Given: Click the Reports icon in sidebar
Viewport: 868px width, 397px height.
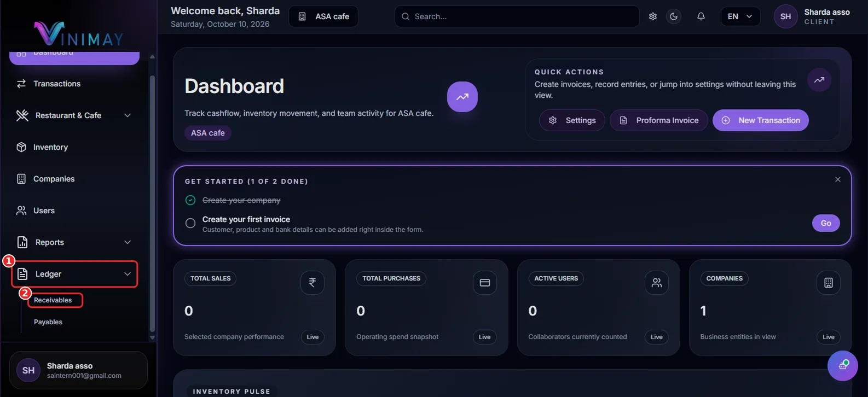Looking at the screenshot, I should pos(22,242).
